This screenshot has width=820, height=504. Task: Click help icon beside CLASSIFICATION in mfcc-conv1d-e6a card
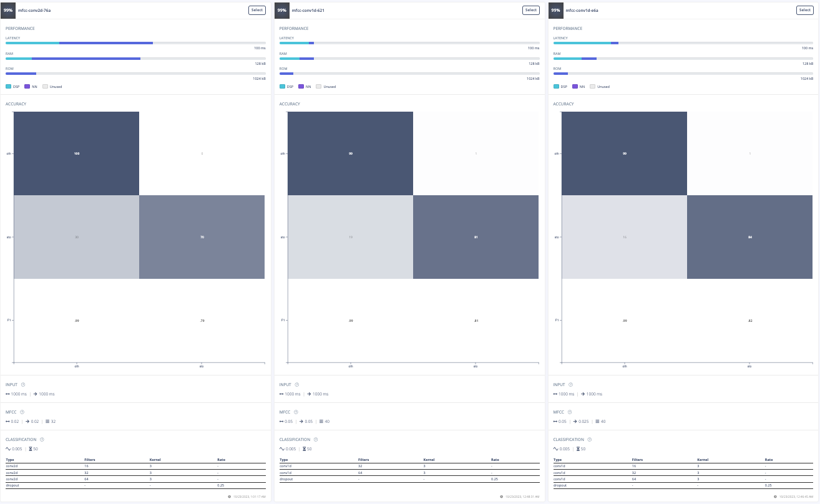pos(590,440)
